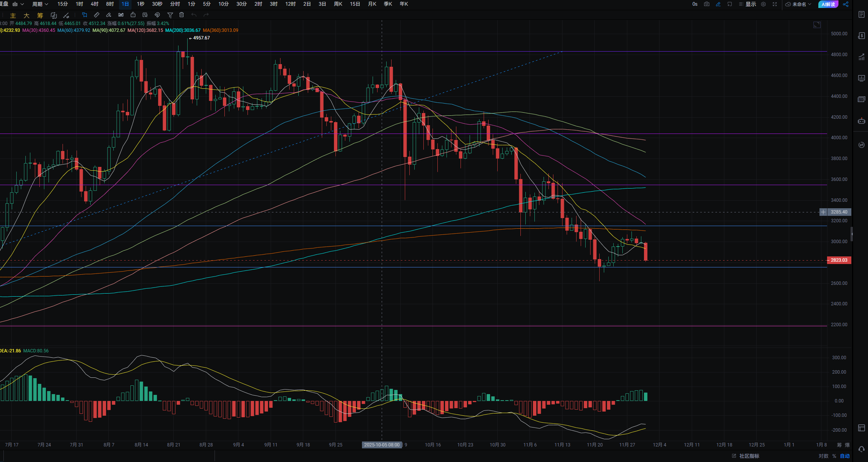Click the AI解读 button
The width and height of the screenshot is (868, 462).
coord(828,4)
